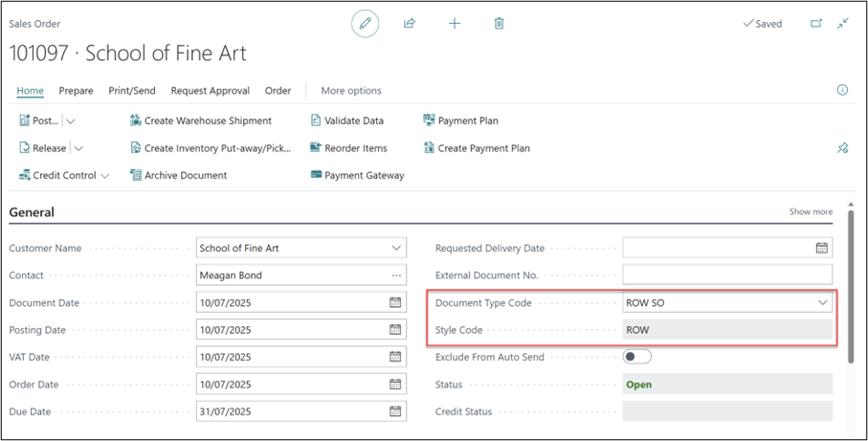Click the Reorder Items action
Image resolution: width=868 pixels, height=441 pixels.
click(x=348, y=148)
